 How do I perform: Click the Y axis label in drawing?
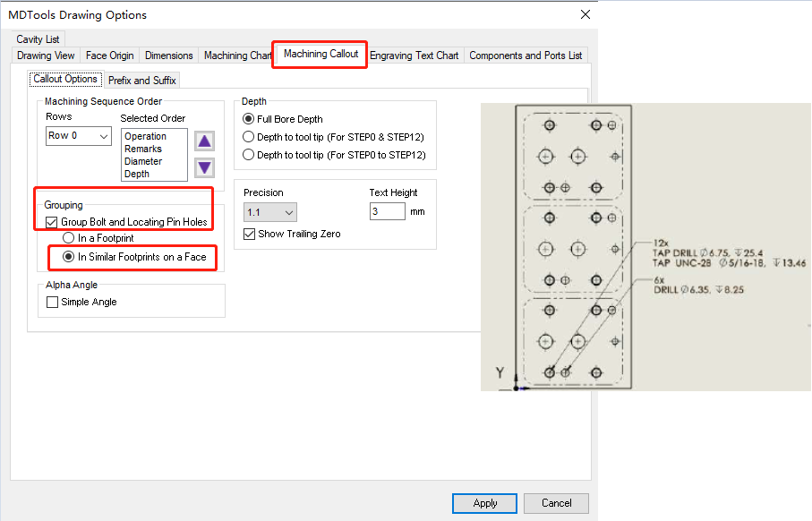pos(500,373)
